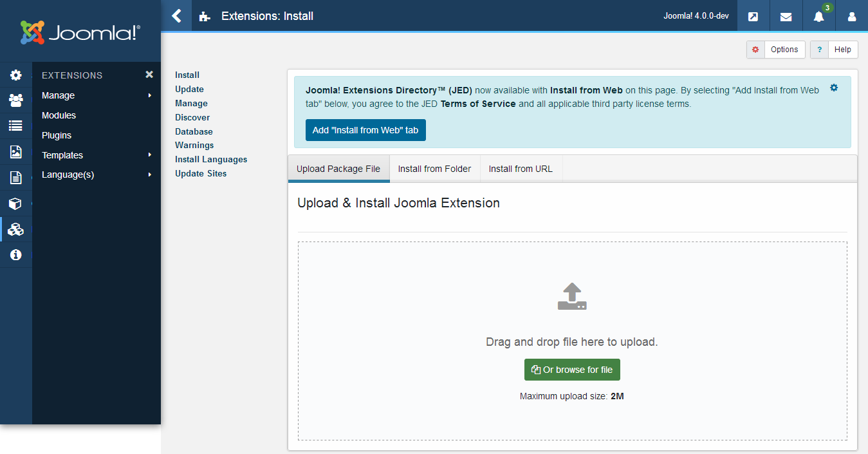Open the Install link in the submenu
Screen dimensions: 868x454
tap(187, 75)
